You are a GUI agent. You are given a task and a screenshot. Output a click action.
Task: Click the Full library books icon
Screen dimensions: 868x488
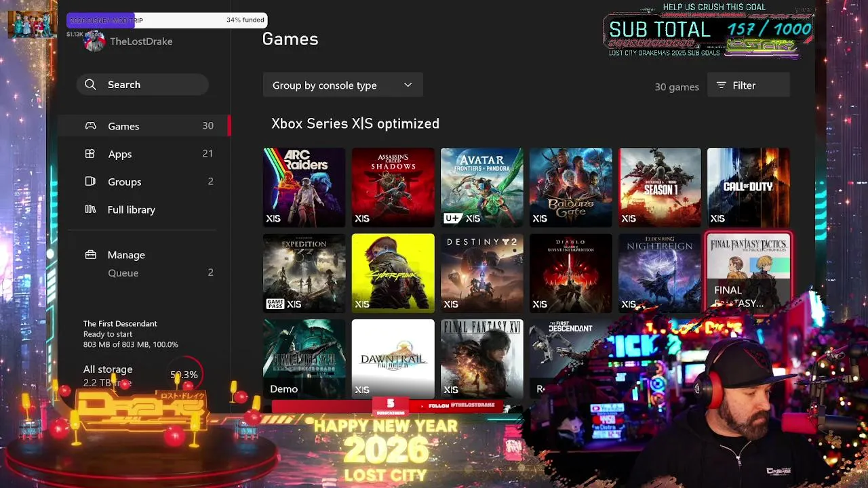pyautogui.click(x=90, y=209)
